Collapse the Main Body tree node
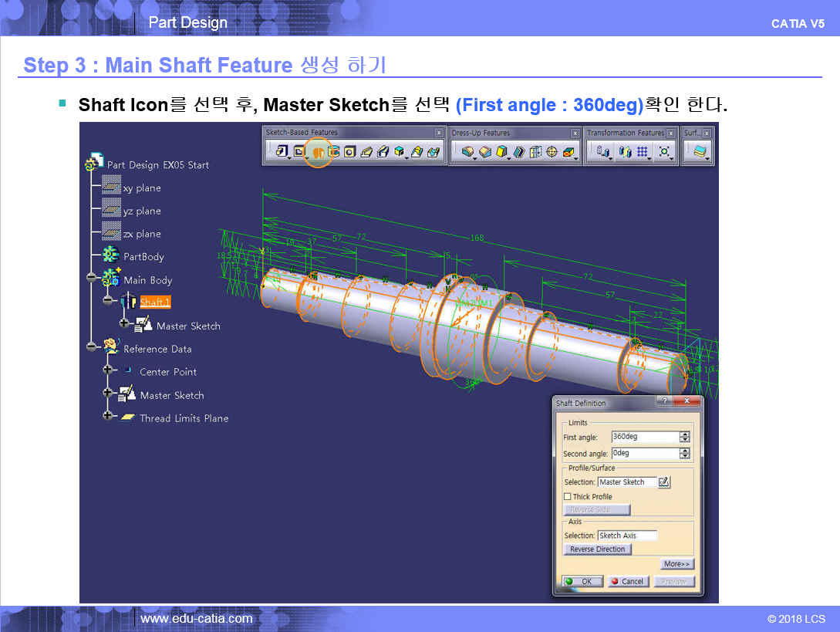The height and width of the screenshot is (632, 840). click(92, 279)
